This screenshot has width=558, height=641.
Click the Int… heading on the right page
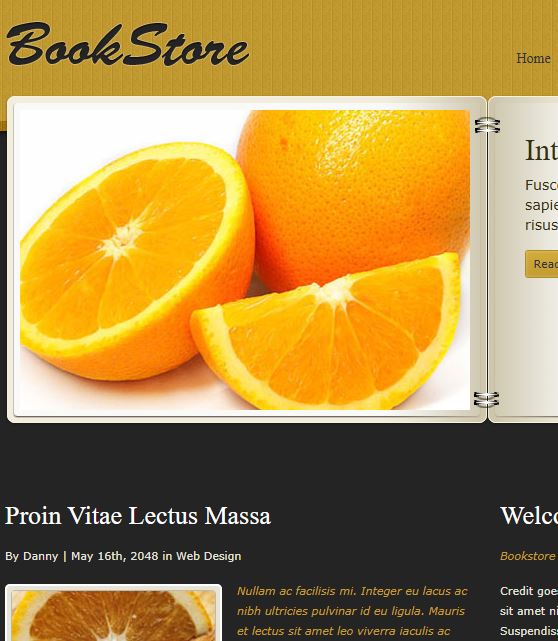point(541,150)
